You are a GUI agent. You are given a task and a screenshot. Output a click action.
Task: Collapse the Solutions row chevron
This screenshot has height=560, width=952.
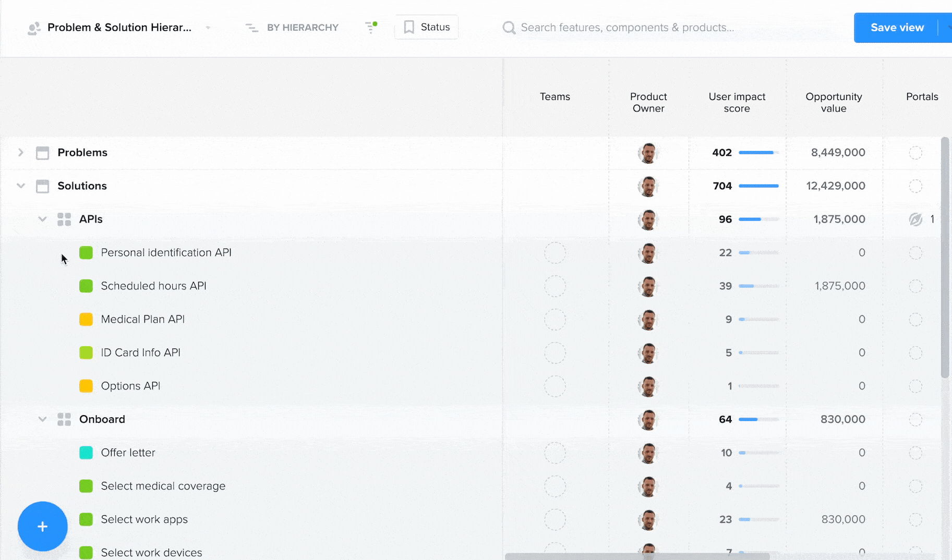[20, 186]
